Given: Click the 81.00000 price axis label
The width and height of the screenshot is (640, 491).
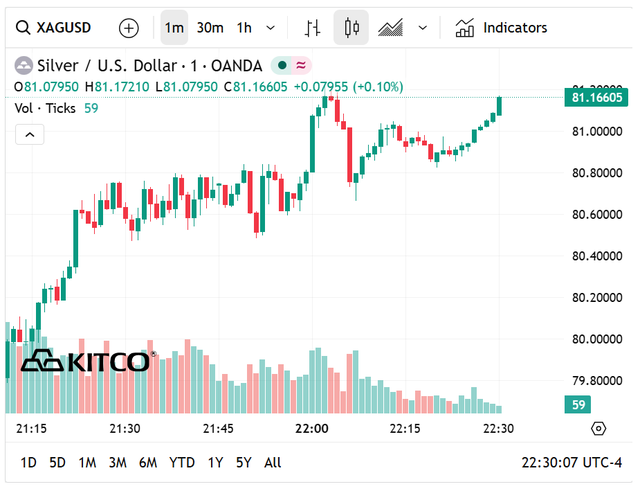Looking at the screenshot, I should tap(597, 132).
